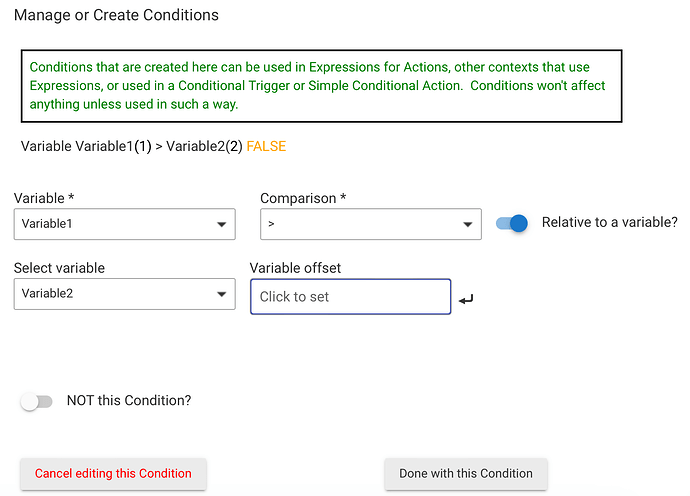Enable the NOT this Condition switch
The width and height of the screenshot is (690, 496).
tap(36, 402)
